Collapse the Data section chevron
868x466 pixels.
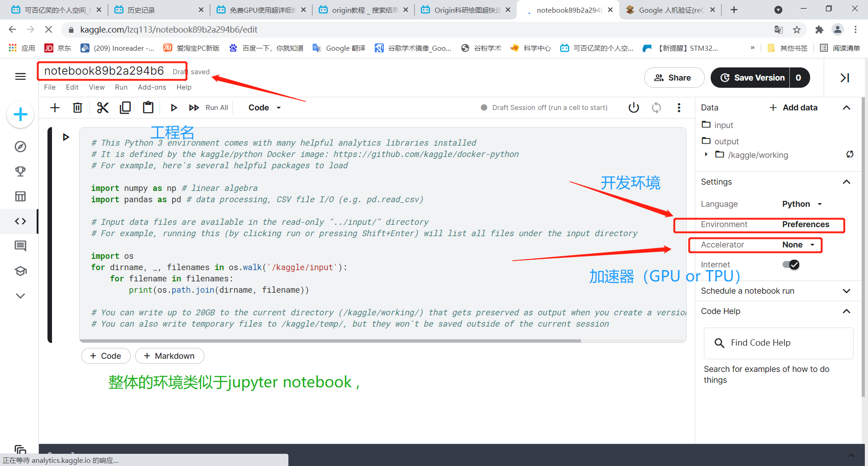click(847, 108)
